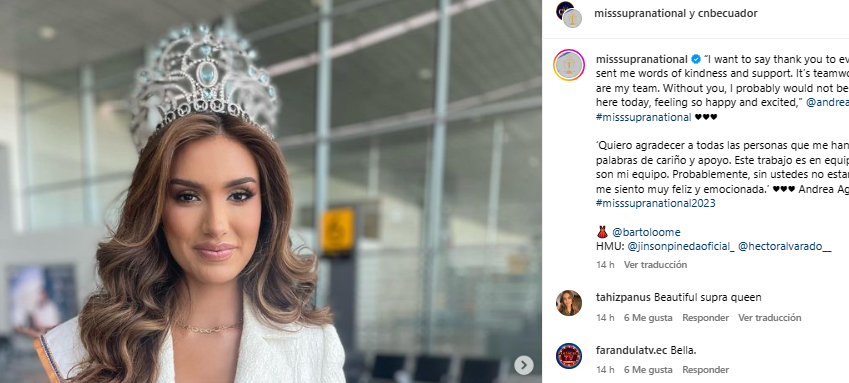Translate the tahizpanus comment
Viewport: 849px width, 383px height.
769,317
